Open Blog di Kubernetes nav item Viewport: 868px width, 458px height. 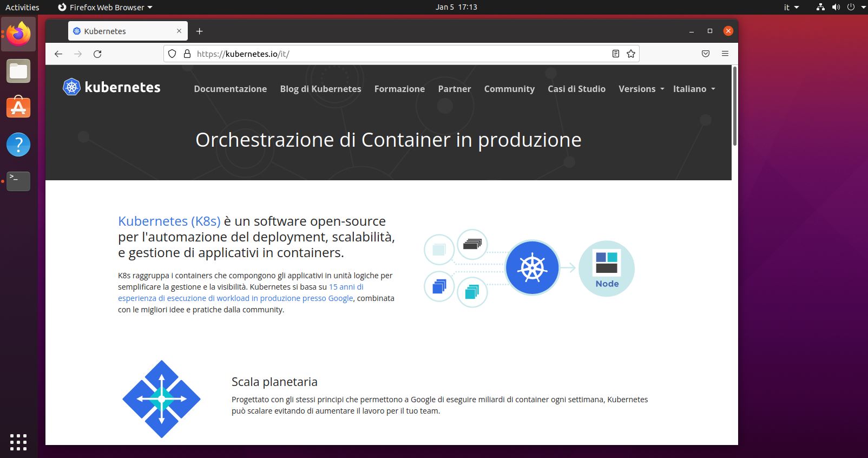pos(320,89)
